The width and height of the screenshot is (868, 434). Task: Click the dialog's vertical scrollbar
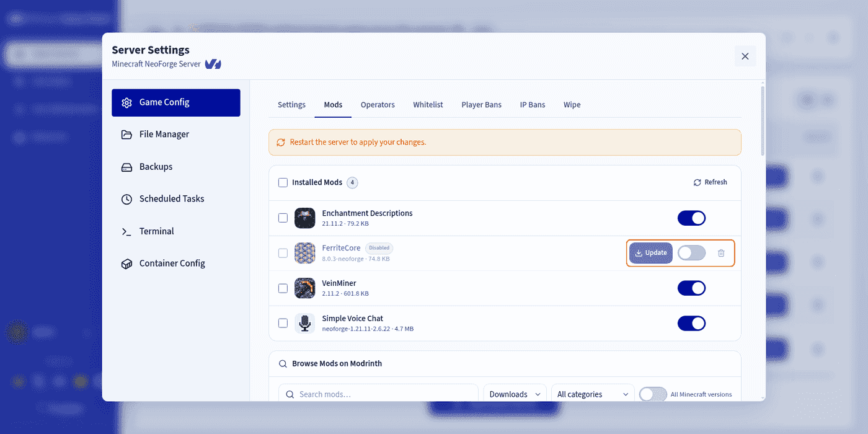coord(763,121)
